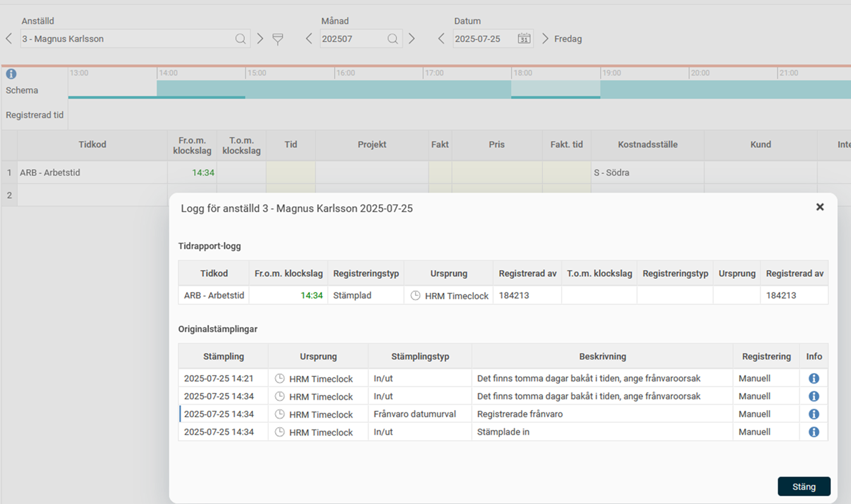The height and width of the screenshot is (504, 851).
Task: Go to the next employee arrow
Action: (x=260, y=39)
